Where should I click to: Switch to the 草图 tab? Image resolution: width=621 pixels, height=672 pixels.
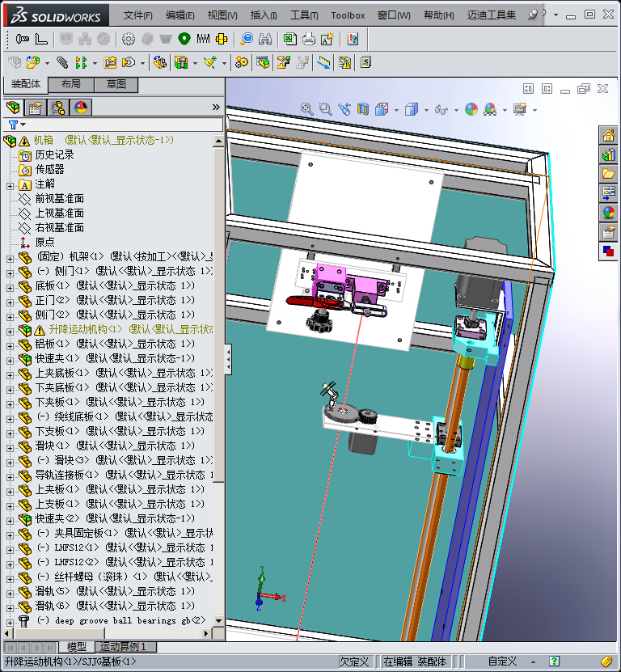(116, 84)
